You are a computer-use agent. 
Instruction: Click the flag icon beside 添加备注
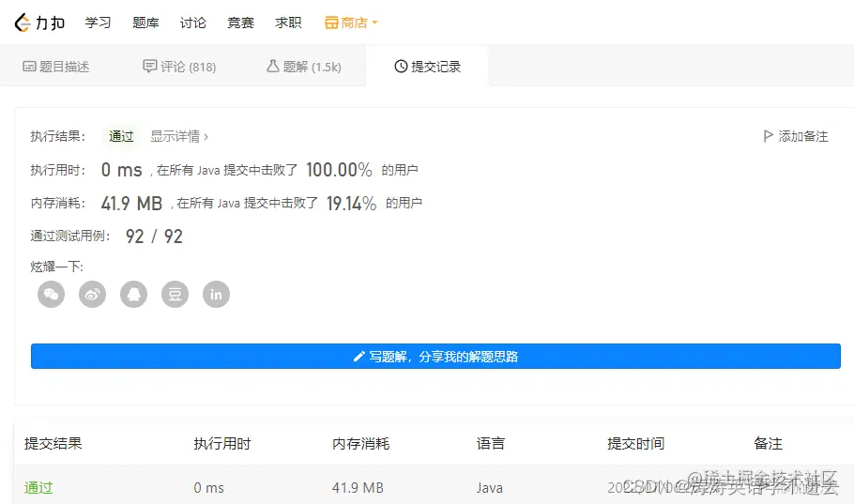point(768,136)
